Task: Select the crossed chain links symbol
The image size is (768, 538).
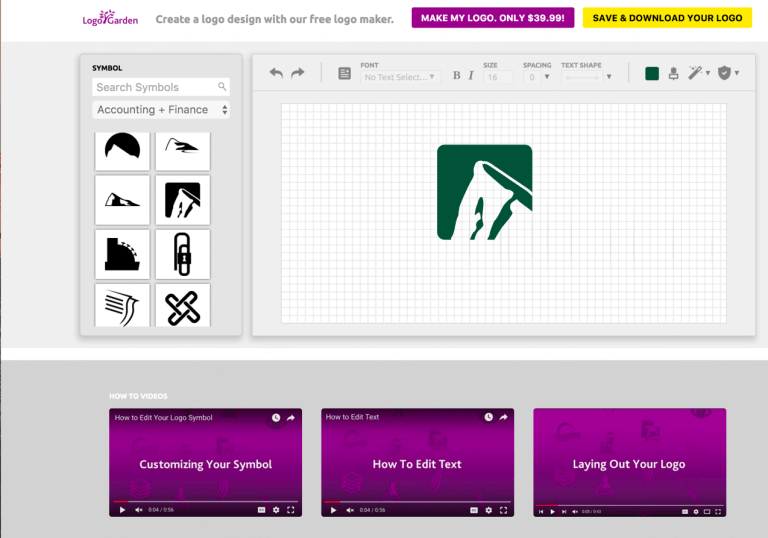Action: coord(183,305)
